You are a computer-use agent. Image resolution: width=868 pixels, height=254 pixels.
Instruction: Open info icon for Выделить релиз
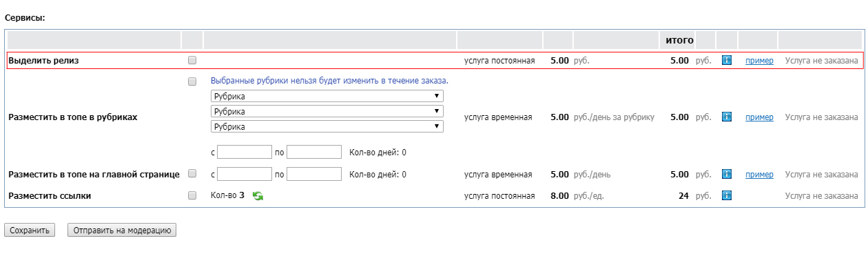(726, 61)
